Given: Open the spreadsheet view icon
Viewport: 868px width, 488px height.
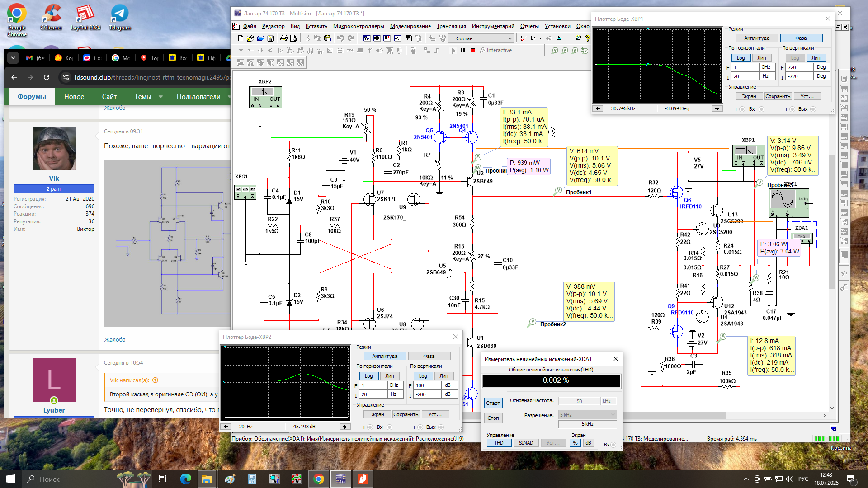Looking at the screenshot, I should (x=377, y=38).
